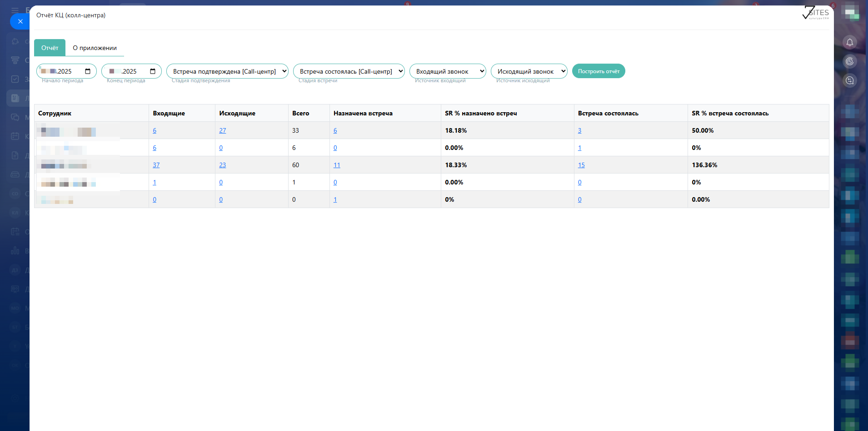Screen dimensions: 868x431
Task: Open calendar picker for Конец периода
Action: pos(153,71)
